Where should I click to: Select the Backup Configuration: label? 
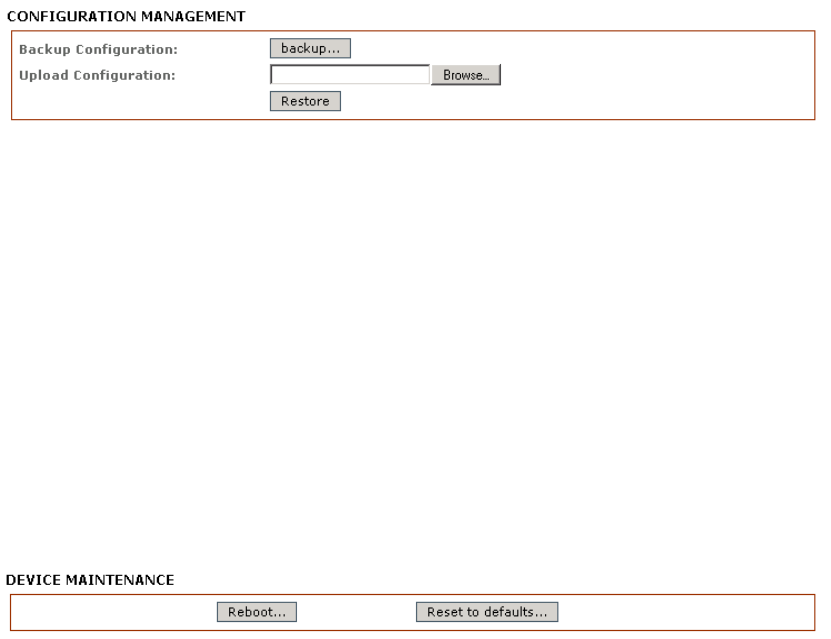coord(99,49)
